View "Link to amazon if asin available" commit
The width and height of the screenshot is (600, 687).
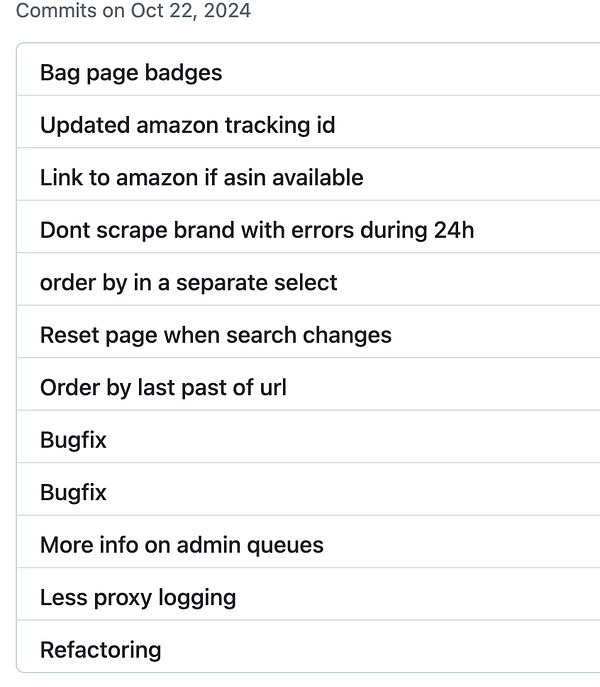click(x=201, y=178)
